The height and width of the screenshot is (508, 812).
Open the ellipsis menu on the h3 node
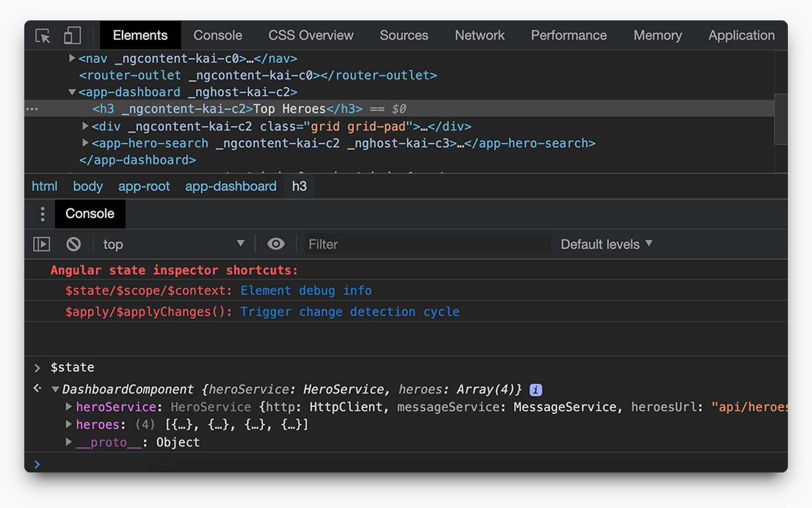click(32, 109)
